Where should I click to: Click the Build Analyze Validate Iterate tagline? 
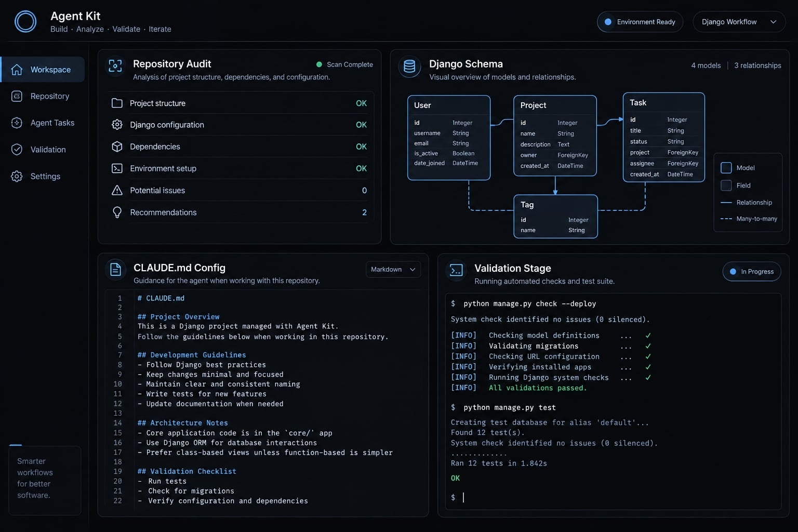[x=111, y=29]
